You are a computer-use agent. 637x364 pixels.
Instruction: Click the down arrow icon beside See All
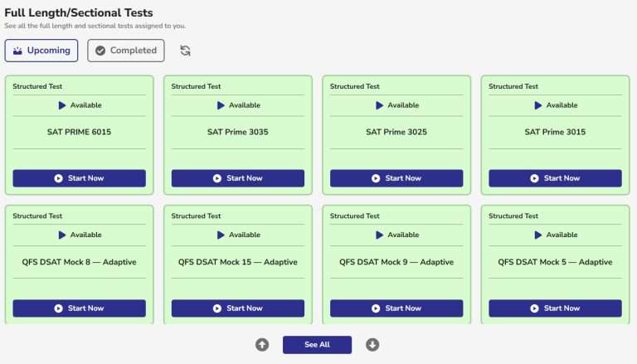coord(372,345)
